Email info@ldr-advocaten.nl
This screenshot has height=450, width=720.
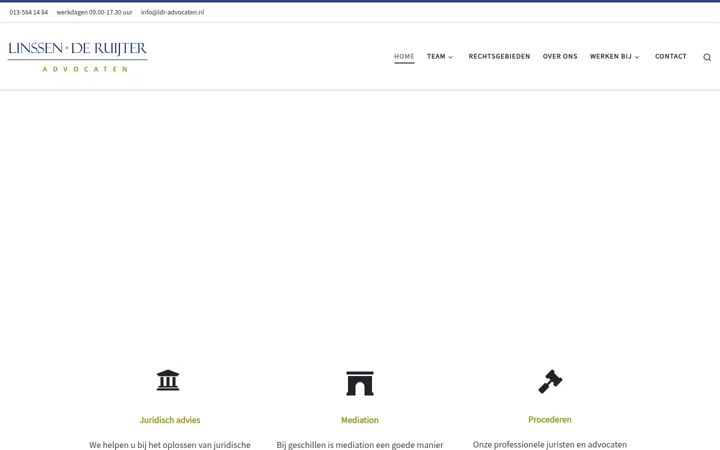point(172,12)
